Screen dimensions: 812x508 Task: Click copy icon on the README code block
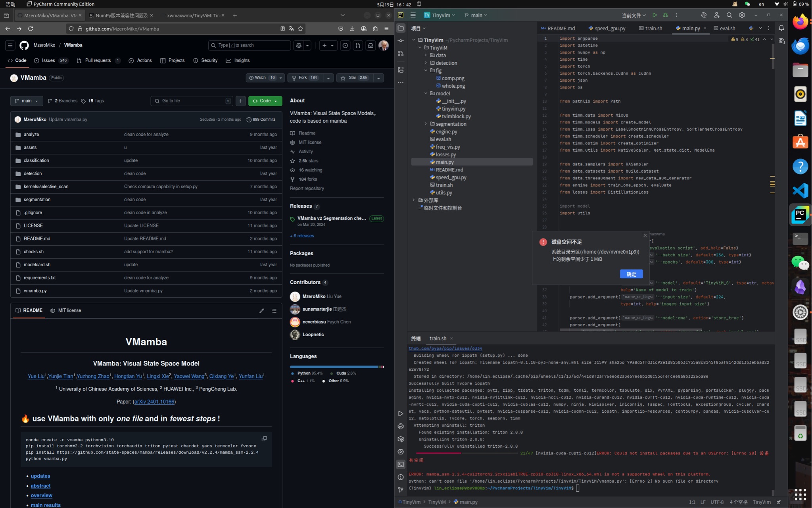[264, 439]
